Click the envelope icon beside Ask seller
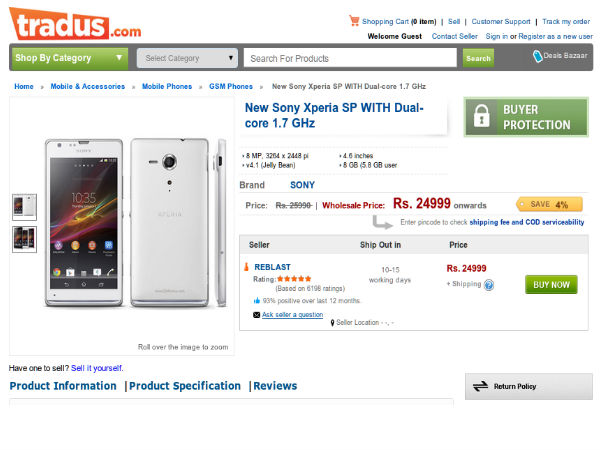This screenshot has height=450, width=600. pyautogui.click(x=256, y=314)
